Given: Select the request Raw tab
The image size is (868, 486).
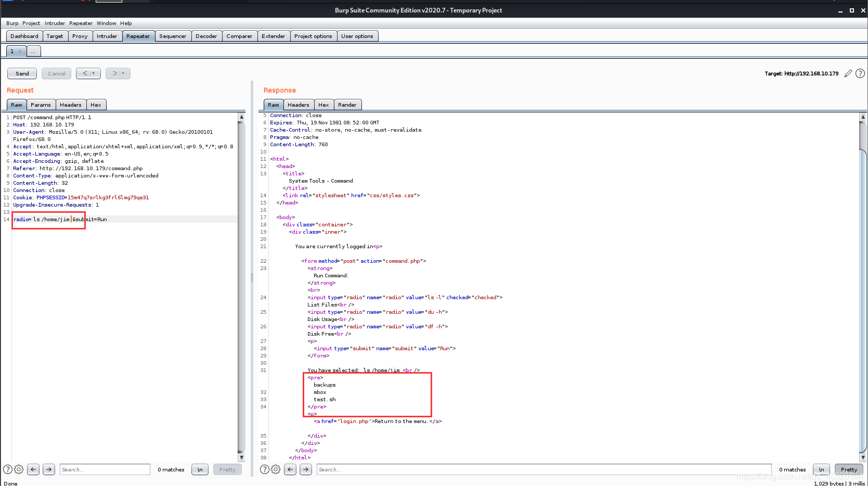Looking at the screenshot, I should pyautogui.click(x=17, y=105).
